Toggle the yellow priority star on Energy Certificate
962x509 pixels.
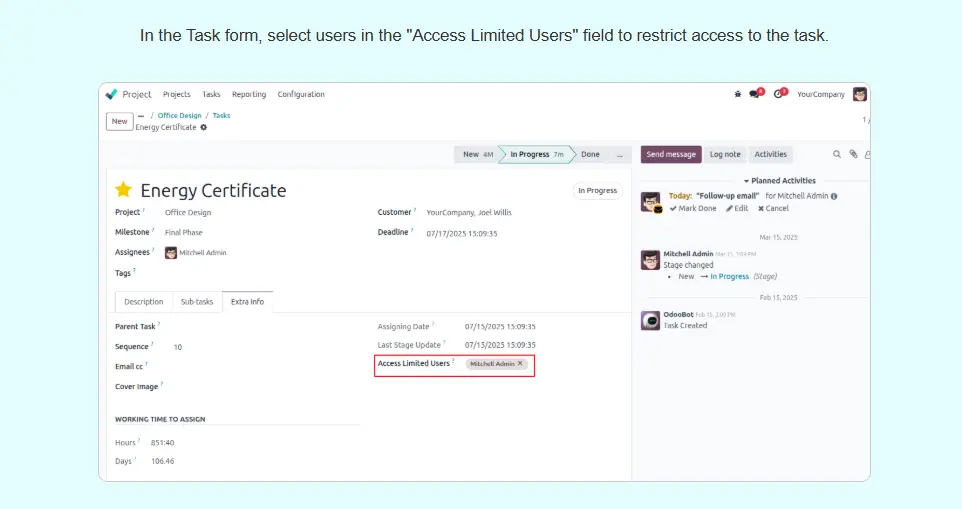click(123, 190)
